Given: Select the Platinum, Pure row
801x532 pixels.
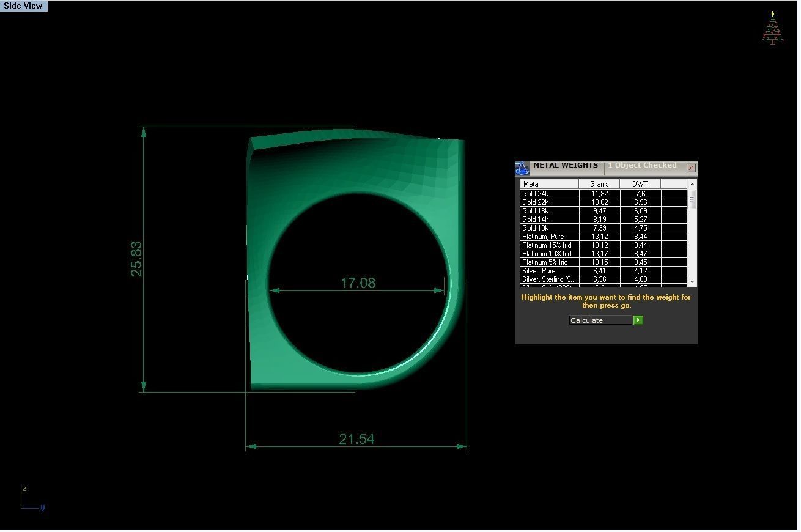Looking at the screenshot, I should [604, 237].
